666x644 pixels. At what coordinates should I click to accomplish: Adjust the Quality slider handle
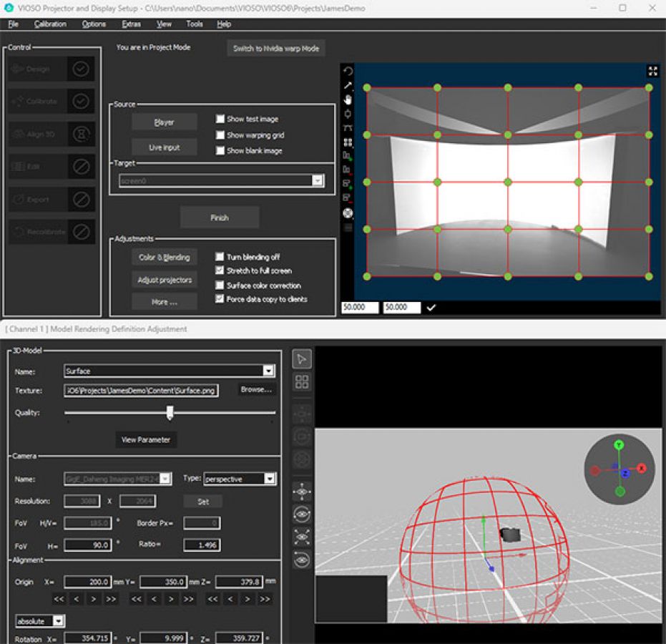170,412
